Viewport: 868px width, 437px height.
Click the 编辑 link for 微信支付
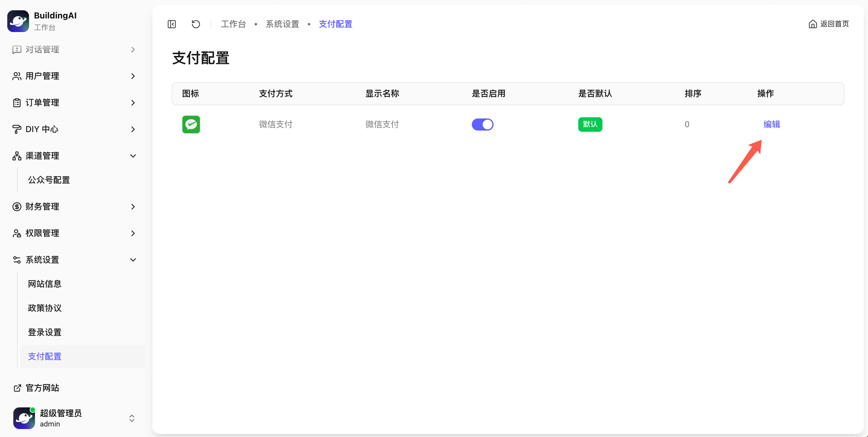click(x=771, y=125)
